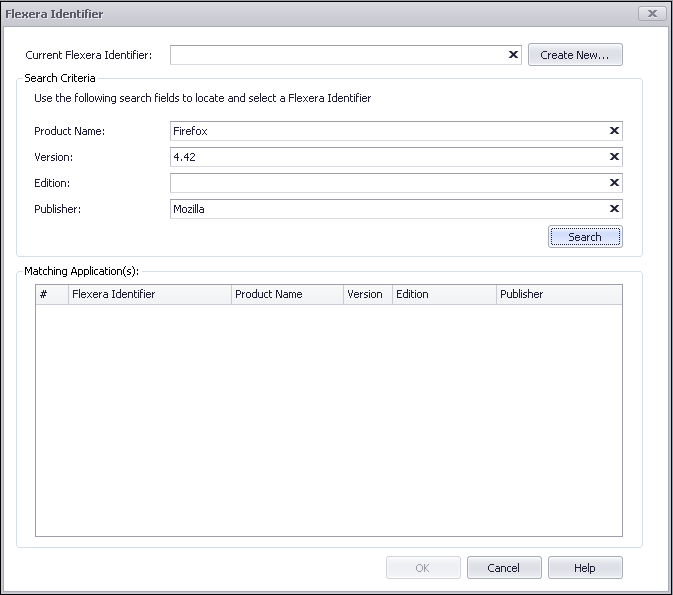Clear the Current Flexera Identifier field
This screenshot has width=673, height=595.
[513, 55]
